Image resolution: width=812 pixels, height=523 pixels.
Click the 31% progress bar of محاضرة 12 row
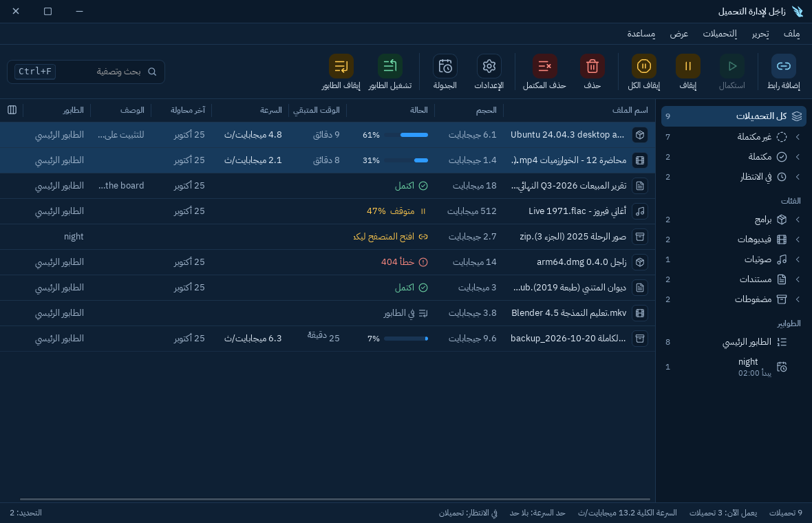[x=406, y=160]
